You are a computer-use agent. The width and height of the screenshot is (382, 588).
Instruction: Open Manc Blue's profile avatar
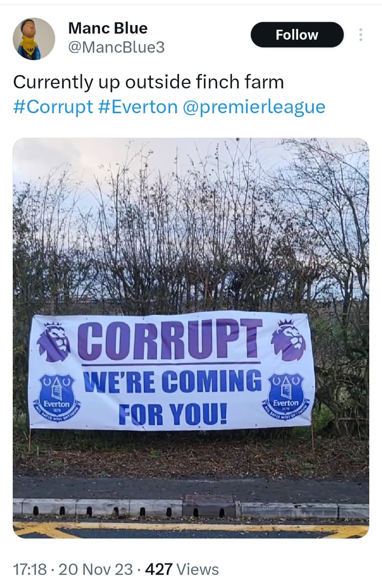[34, 39]
